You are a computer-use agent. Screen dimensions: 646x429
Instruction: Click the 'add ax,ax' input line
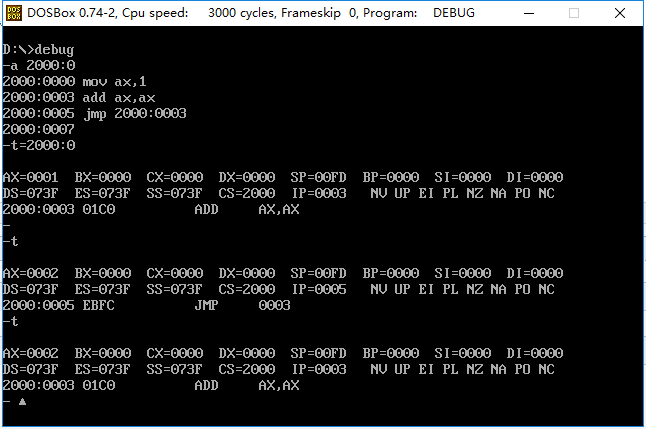pos(79,98)
